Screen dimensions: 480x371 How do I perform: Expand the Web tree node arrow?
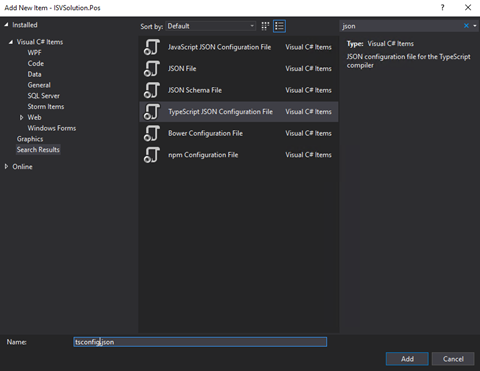click(x=22, y=117)
